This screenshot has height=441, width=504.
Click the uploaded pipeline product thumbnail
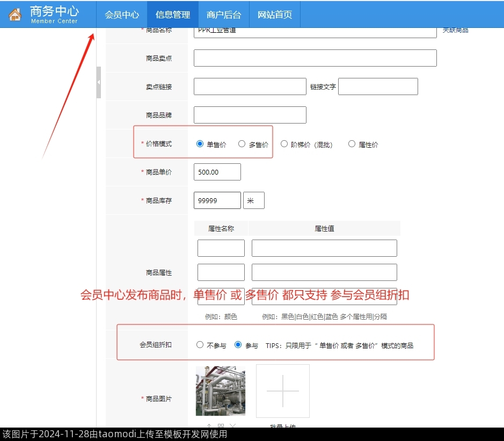[x=221, y=391]
